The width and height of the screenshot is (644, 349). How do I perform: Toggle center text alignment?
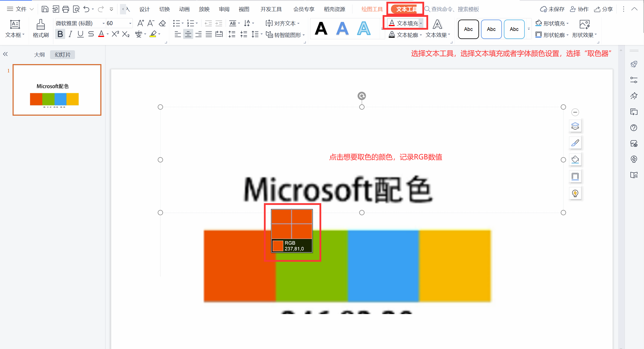pos(188,34)
